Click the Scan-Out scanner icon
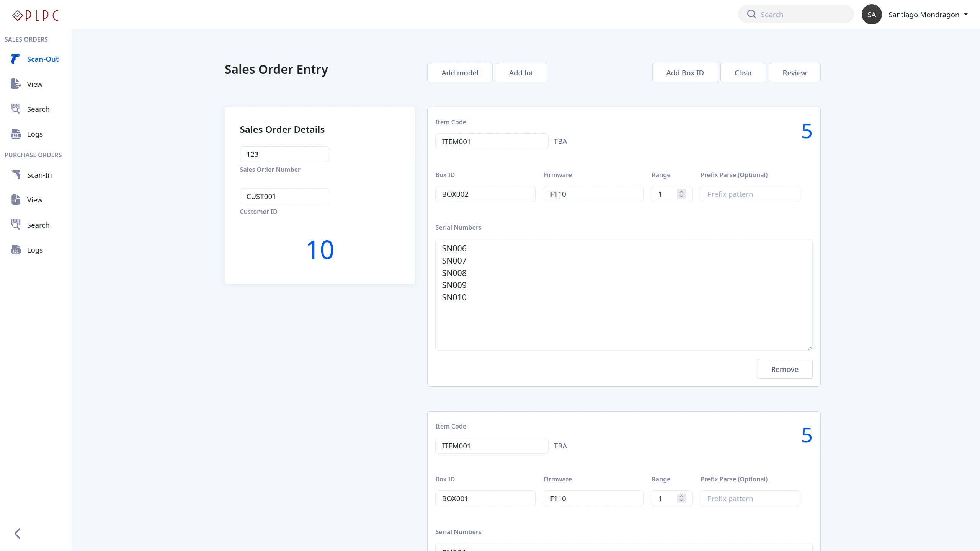The height and width of the screenshot is (551, 980). pyautogui.click(x=16, y=59)
